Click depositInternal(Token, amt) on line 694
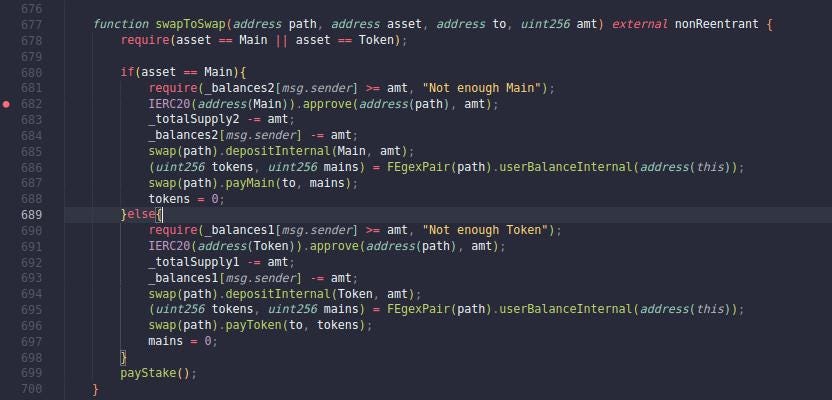Viewport: 832px width, 400px height. tap(320, 293)
